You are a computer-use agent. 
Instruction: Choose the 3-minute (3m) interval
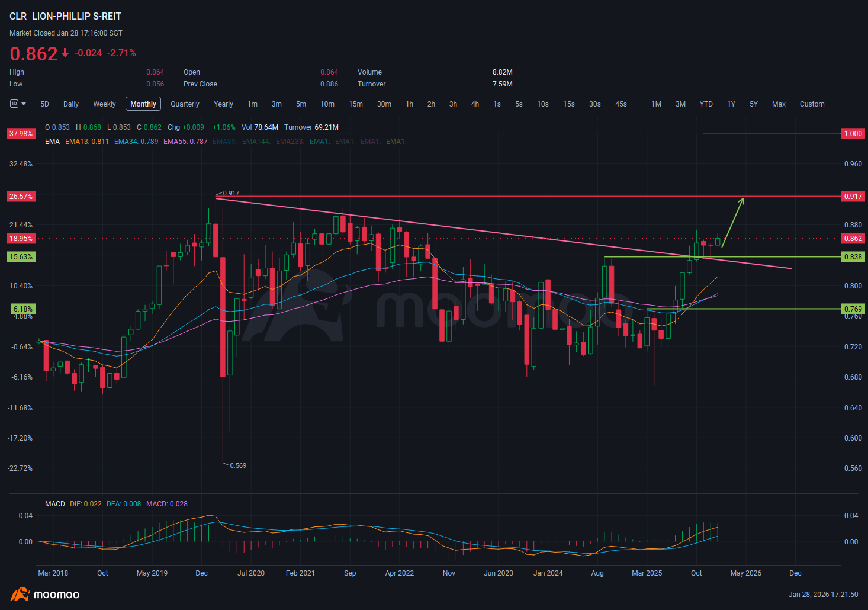277,104
